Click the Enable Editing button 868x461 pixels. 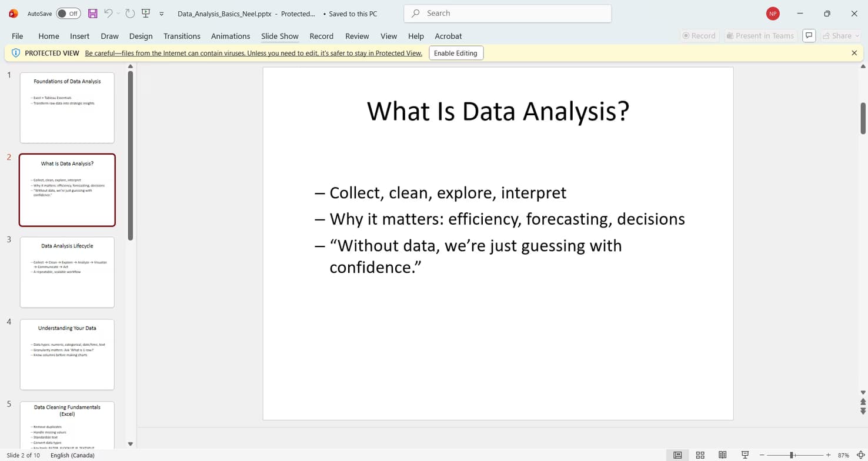pos(456,53)
